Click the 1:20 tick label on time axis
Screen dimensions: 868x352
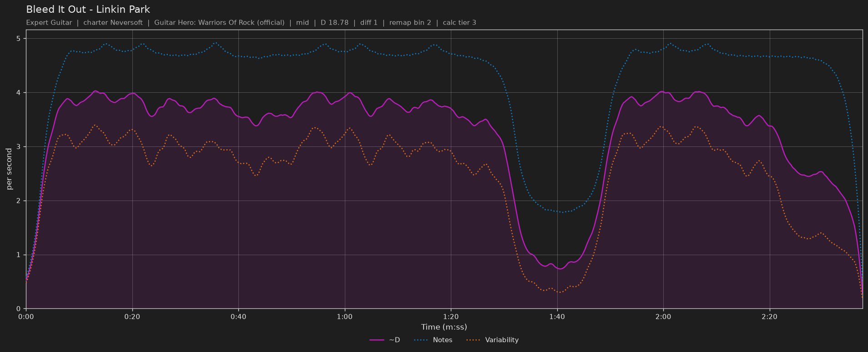451,317
